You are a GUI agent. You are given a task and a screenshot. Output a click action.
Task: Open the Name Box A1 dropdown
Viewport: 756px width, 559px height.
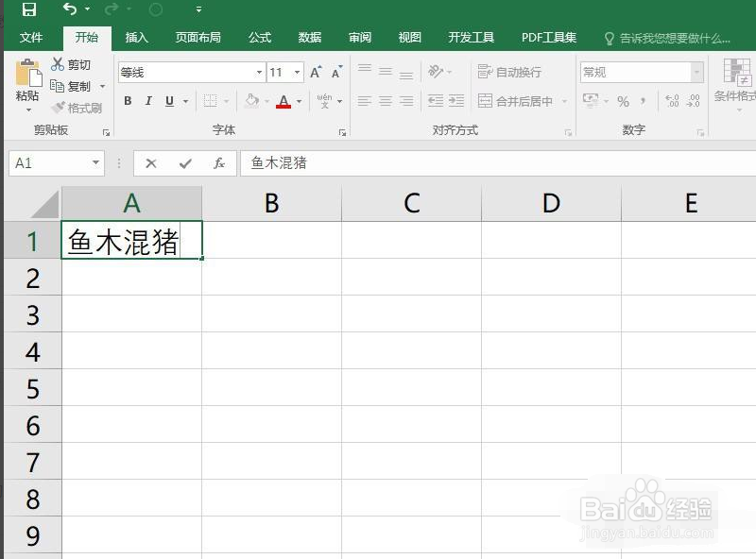pyautogui.click(x=96, y=162)
